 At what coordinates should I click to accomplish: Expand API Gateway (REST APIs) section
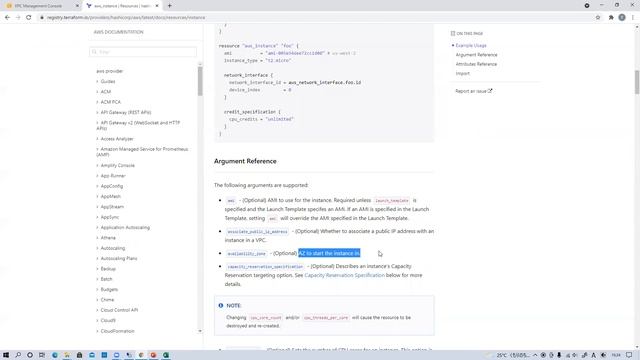click(x=126, y=112)
